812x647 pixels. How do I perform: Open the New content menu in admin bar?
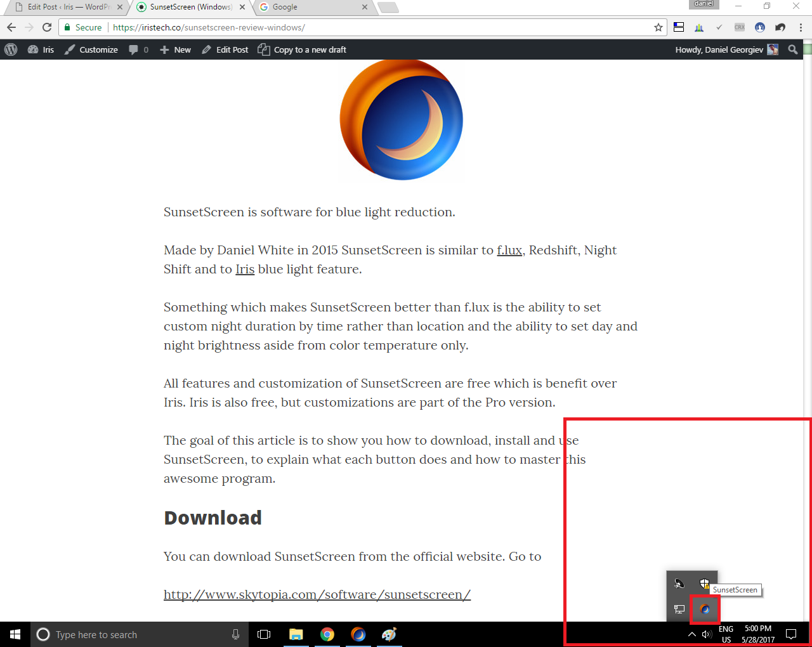click(x=175, y=49)
